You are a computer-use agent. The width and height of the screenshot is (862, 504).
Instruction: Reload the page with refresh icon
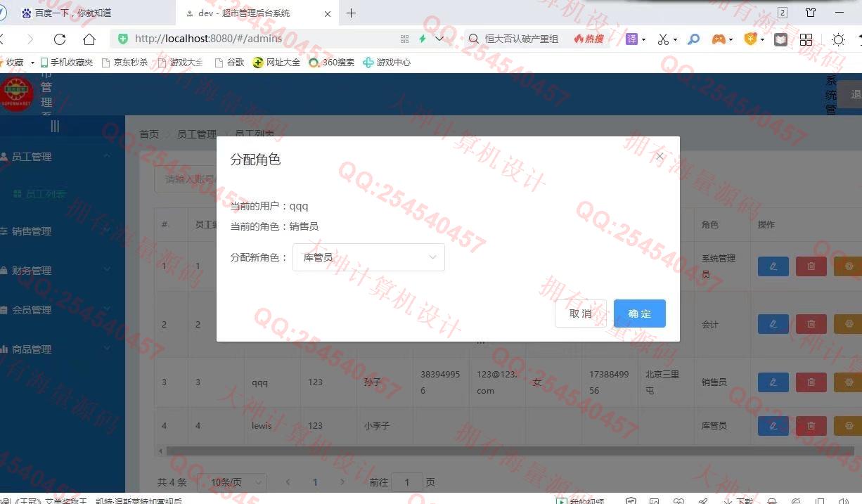click(x=60, y=39)
